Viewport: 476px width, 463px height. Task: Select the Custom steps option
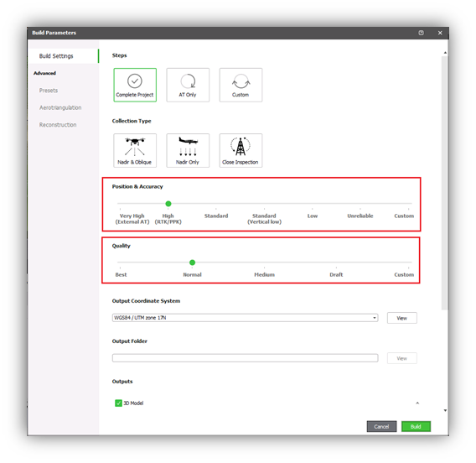pos(241,85)
